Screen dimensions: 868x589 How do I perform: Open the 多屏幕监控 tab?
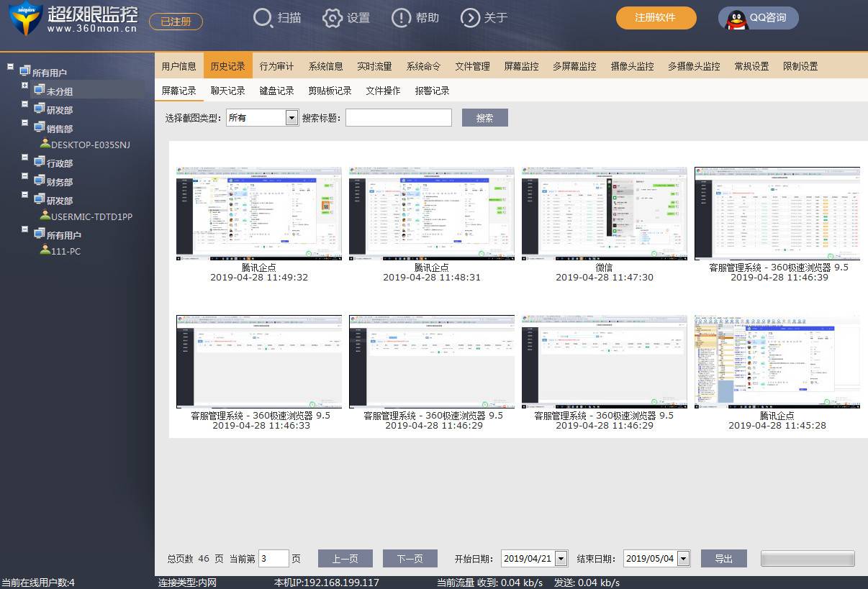(x=574, y=66)
